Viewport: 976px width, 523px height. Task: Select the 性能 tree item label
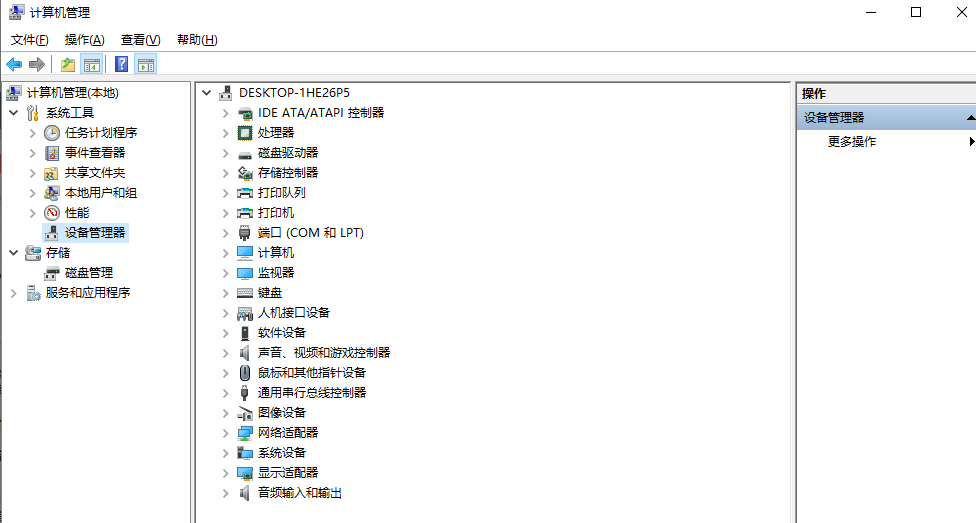click(x=77, y=213)
